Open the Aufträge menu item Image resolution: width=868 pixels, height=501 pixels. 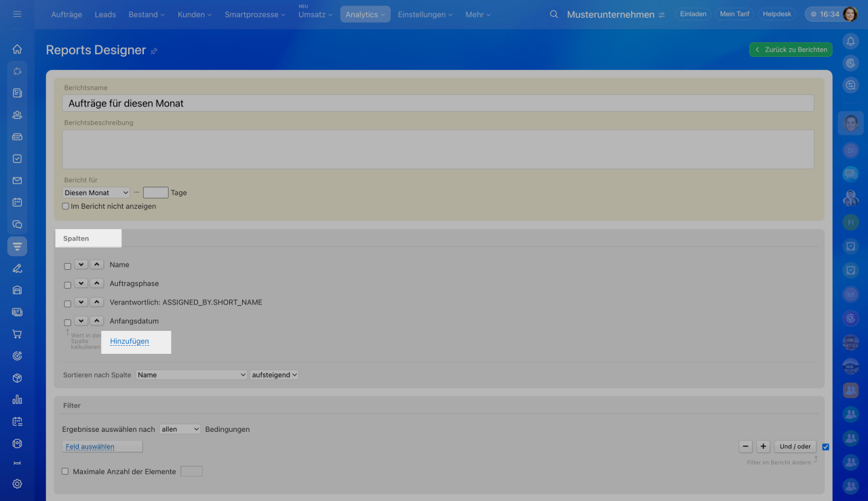[x=66, y=14]
